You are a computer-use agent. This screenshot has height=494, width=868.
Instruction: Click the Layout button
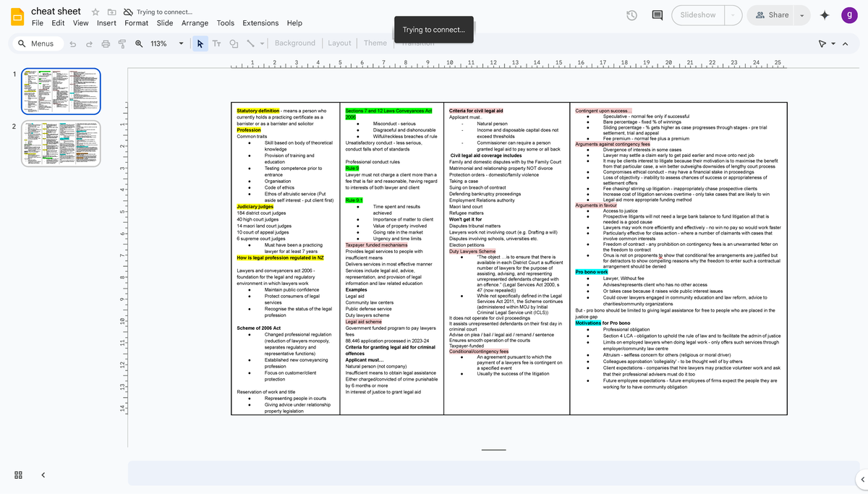[x=339, y=43]
